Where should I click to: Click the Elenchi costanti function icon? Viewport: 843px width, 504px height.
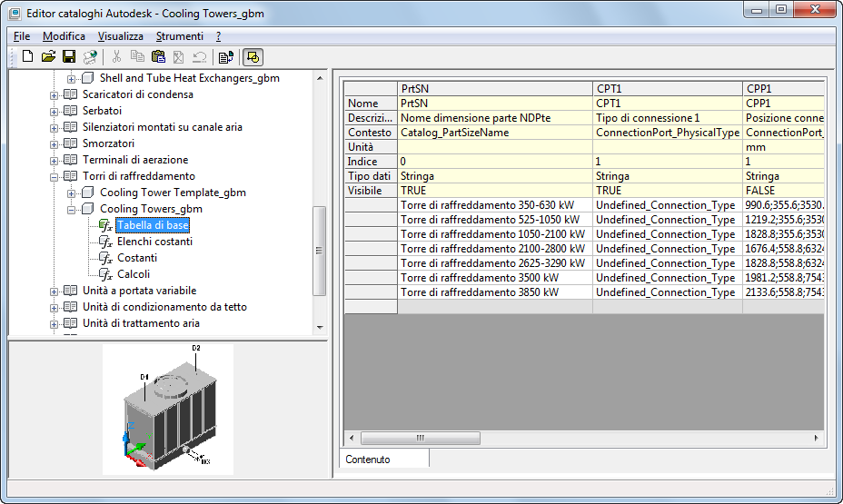click(x=106, y=242)
